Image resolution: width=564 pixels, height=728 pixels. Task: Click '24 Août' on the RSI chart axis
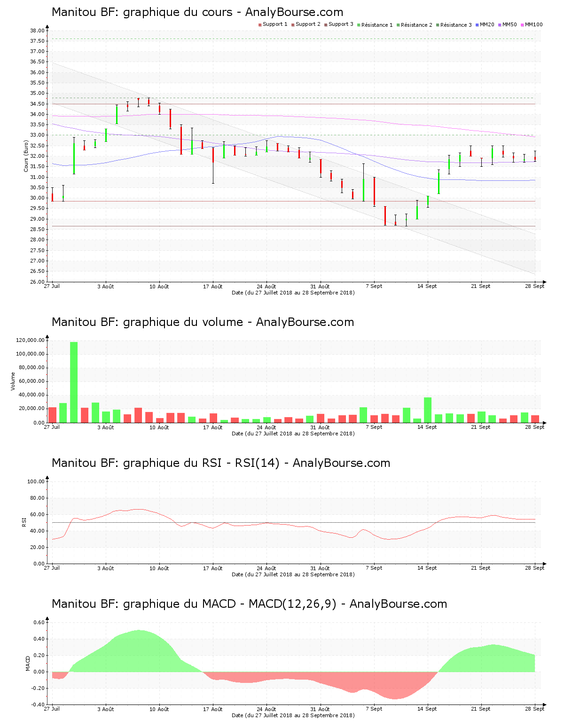tap(266, 568)
